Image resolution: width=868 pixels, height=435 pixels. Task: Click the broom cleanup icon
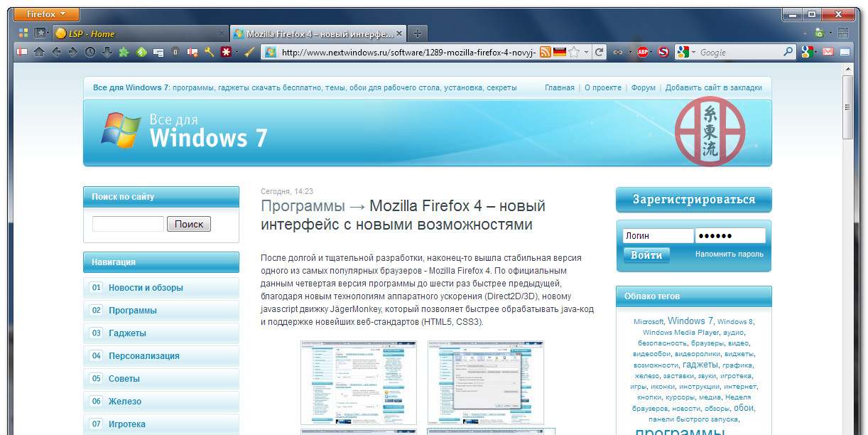(x=249, y=52)
